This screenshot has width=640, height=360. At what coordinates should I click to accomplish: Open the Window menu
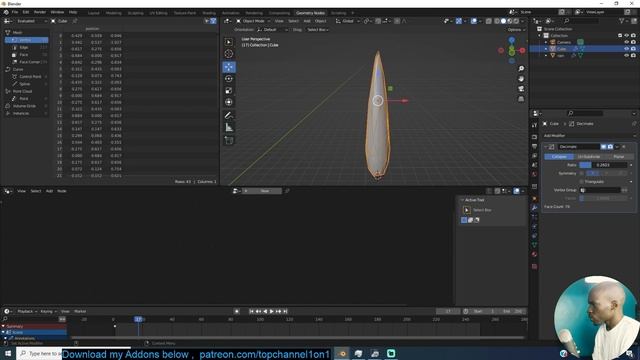[x=57, y=12]
